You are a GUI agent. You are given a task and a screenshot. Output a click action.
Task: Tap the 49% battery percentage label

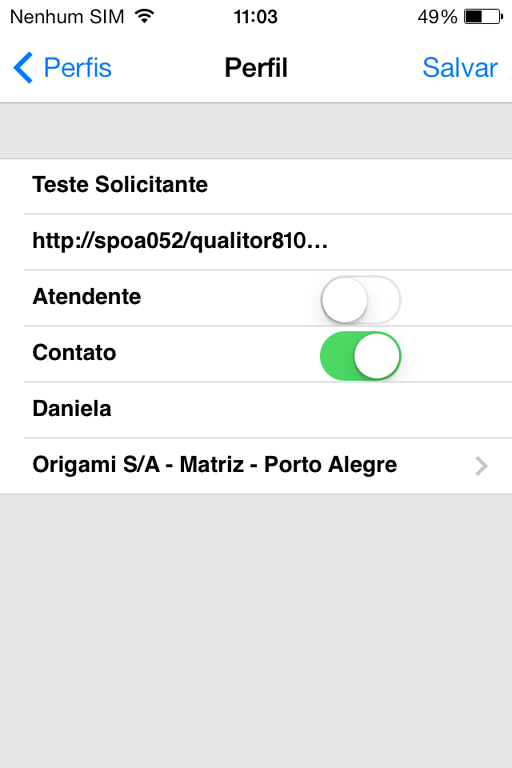click(x=437, y=17)
